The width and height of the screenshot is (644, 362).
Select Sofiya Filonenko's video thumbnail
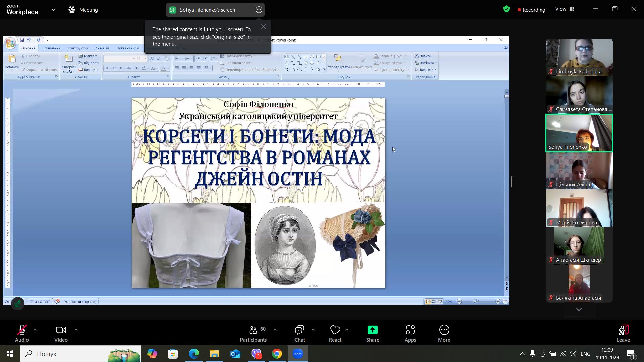[x=579, y=133]
